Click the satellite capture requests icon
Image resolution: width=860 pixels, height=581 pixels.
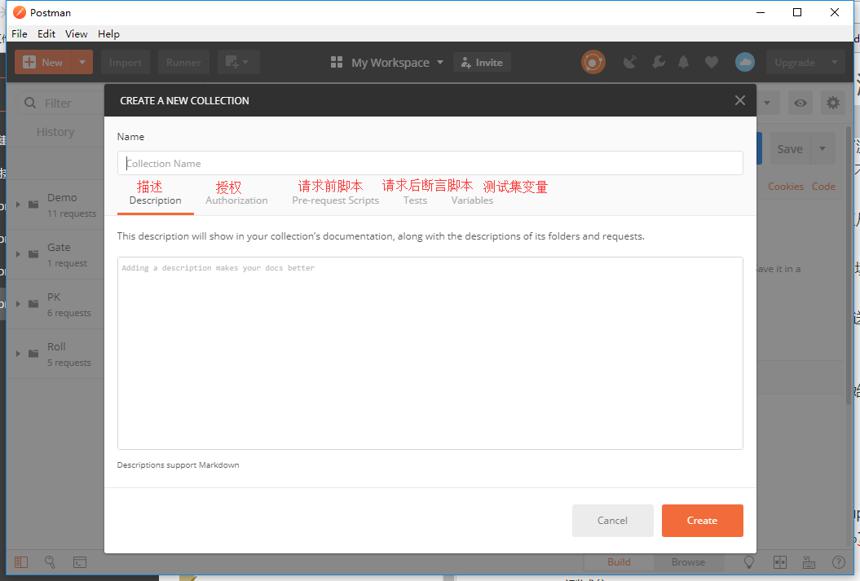coord(630,62)
